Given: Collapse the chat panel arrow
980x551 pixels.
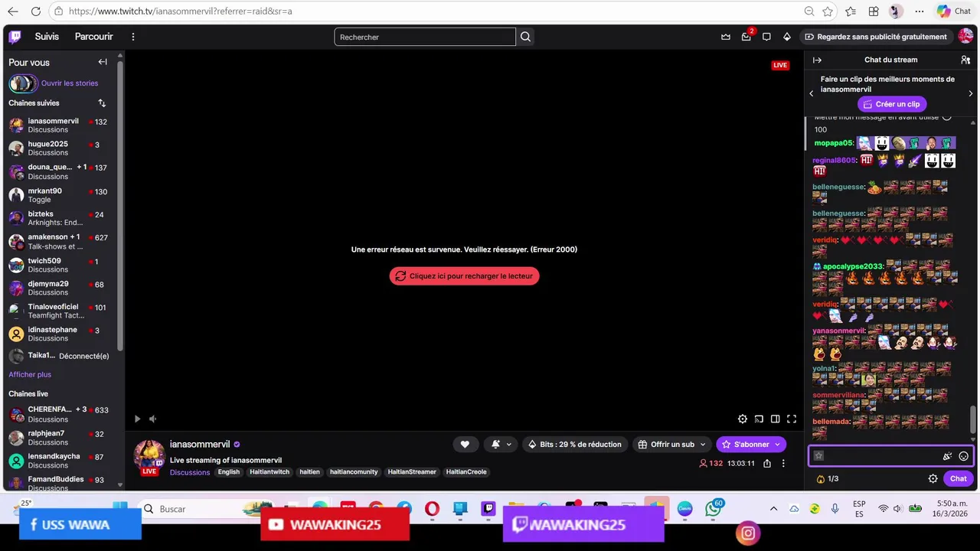Looking at the screenshot, I should tap(817, 60).
